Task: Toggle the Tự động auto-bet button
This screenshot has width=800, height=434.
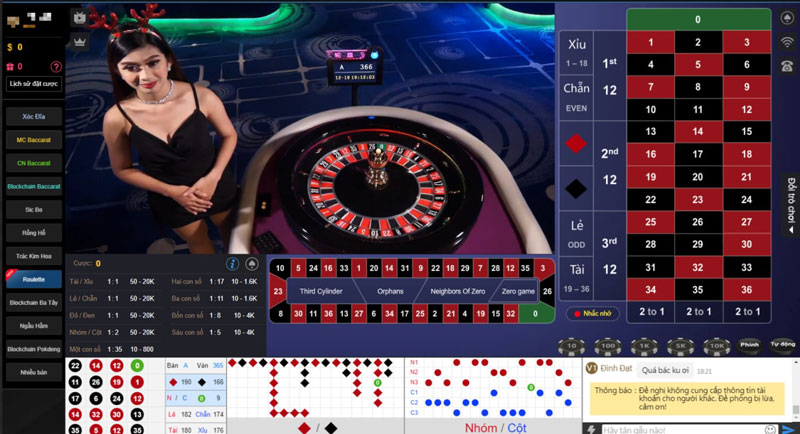Action: coord(783,345)
